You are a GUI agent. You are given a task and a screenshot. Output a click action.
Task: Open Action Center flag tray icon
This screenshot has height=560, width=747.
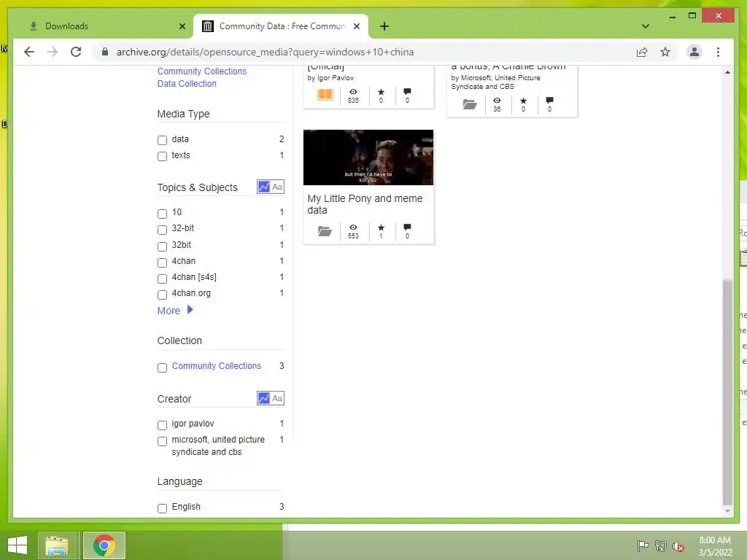pyautogui.click(x=643, y=545)
